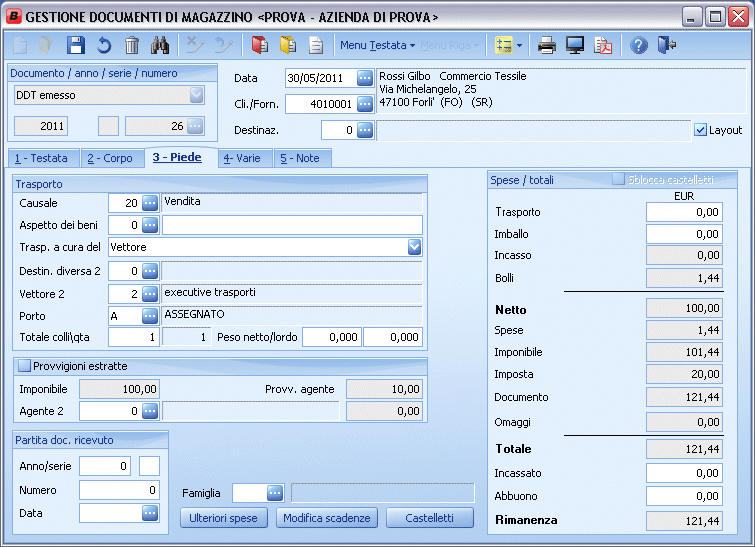
Task: Open the Data field date picker button
Action: point(364,79)
